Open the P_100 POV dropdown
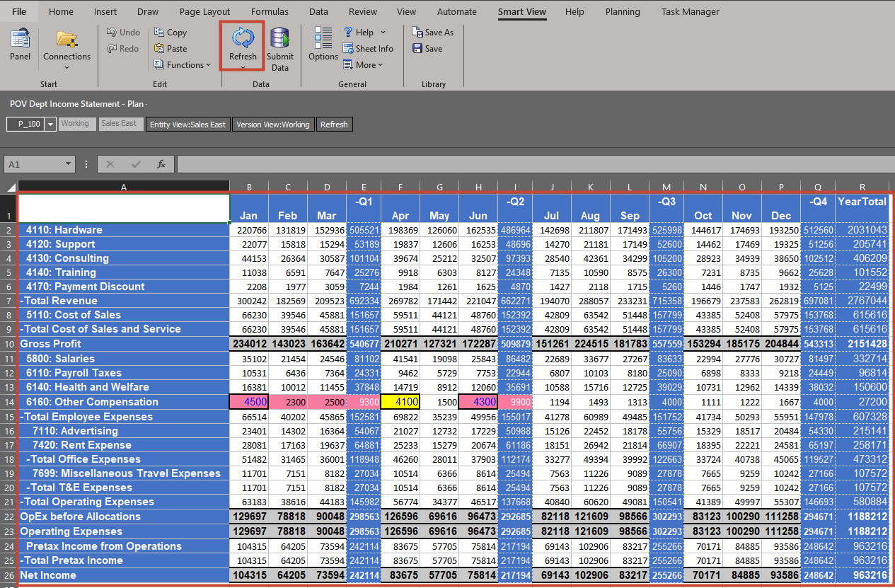Screen dimensions: 895x588 point(50,125)
